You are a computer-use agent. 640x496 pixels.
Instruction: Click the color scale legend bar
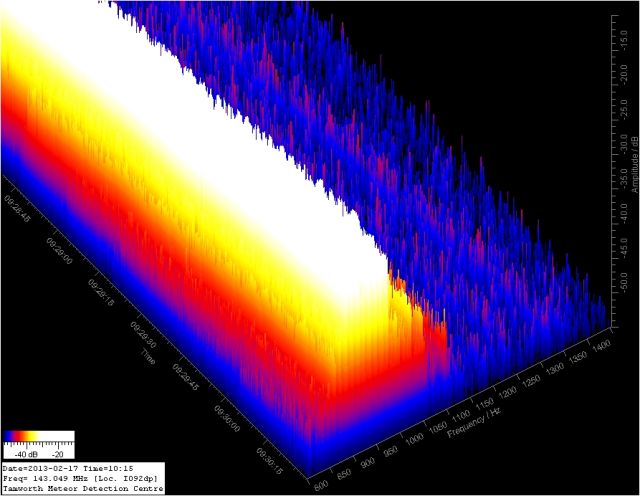[x=39, y=437]
